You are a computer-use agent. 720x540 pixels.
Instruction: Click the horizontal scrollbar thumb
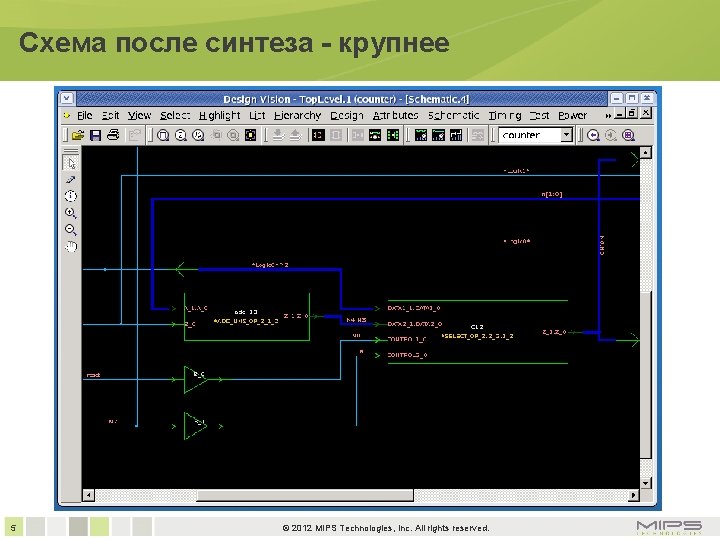pyautogui.click(x=305, y=495)
